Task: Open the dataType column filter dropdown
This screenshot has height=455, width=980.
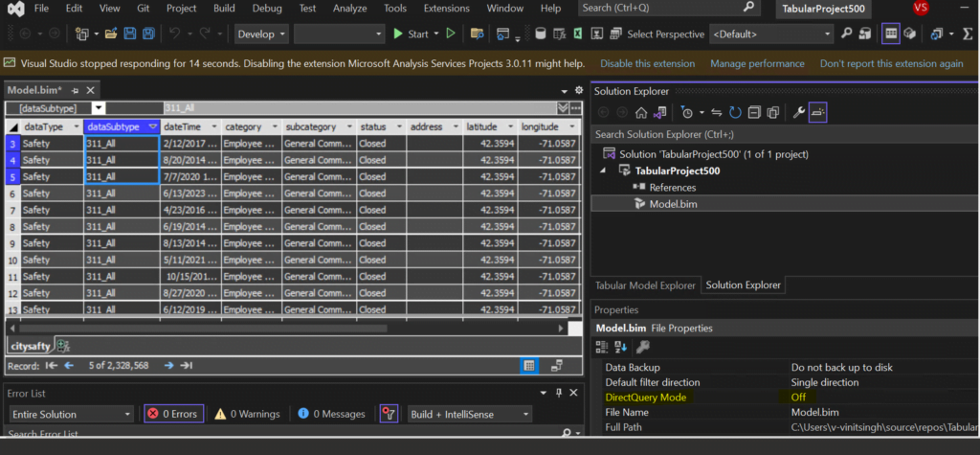Action: 76,127
